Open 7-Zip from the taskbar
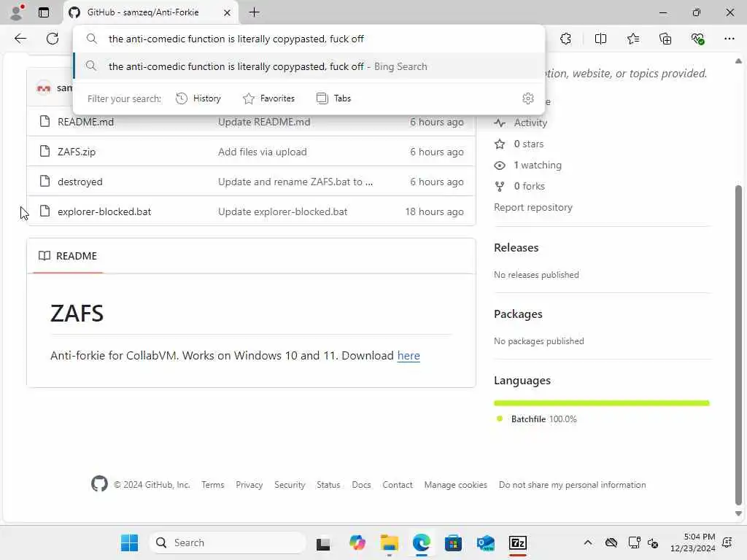Image resolution: width=747 pixels, height=560 pixels. point(517,542)
